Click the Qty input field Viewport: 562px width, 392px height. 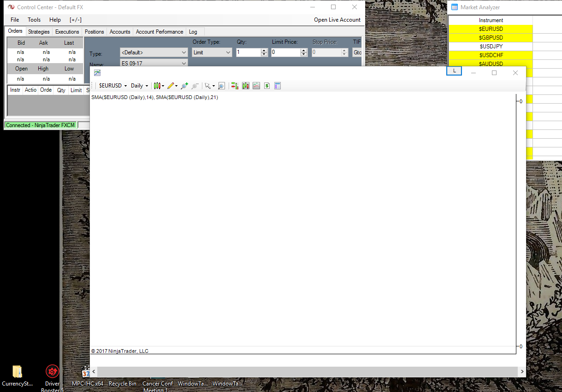pos(248,53)
